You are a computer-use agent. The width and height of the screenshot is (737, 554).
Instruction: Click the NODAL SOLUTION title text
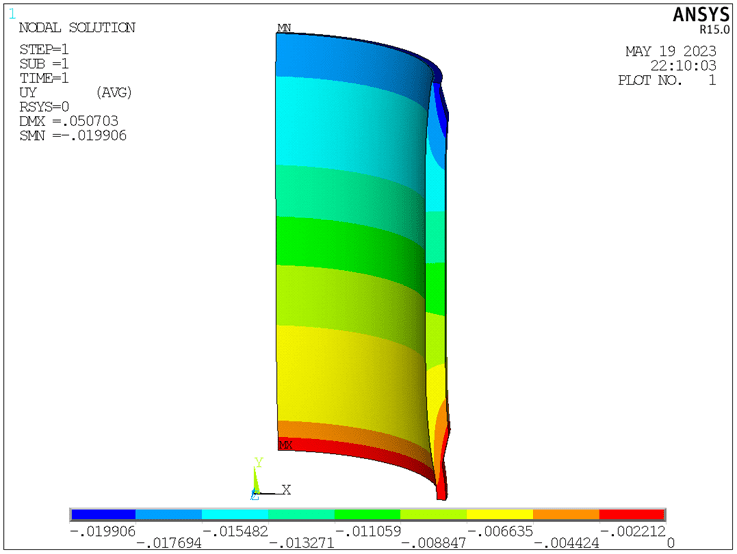tap(77, 28)
